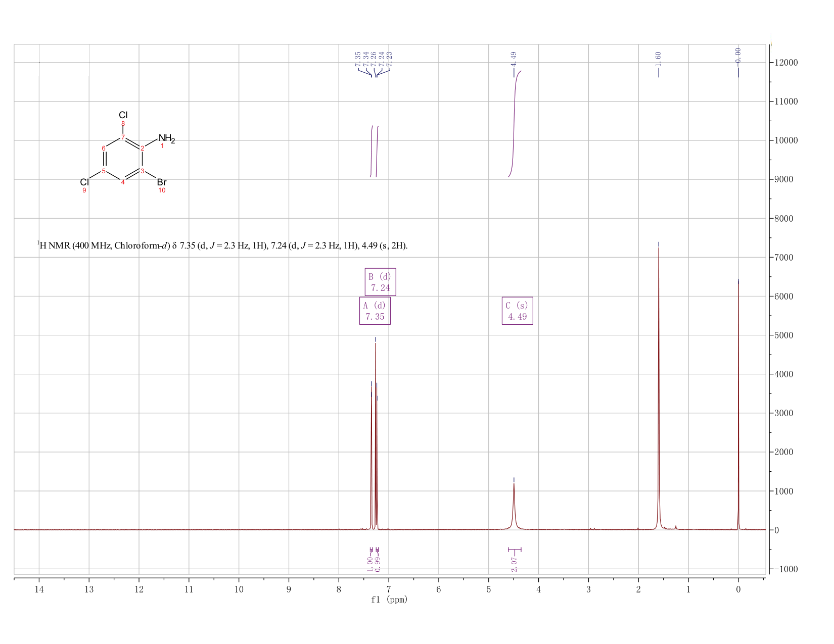Click the integral value 2.07 below baseline
The height and width of the screenshot is (644, 834).
pos(514,565)
